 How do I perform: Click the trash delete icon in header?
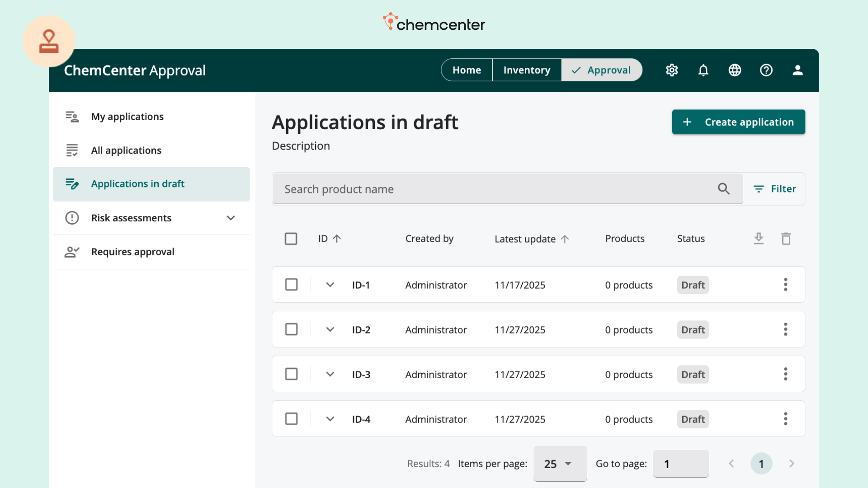[786, 239]
